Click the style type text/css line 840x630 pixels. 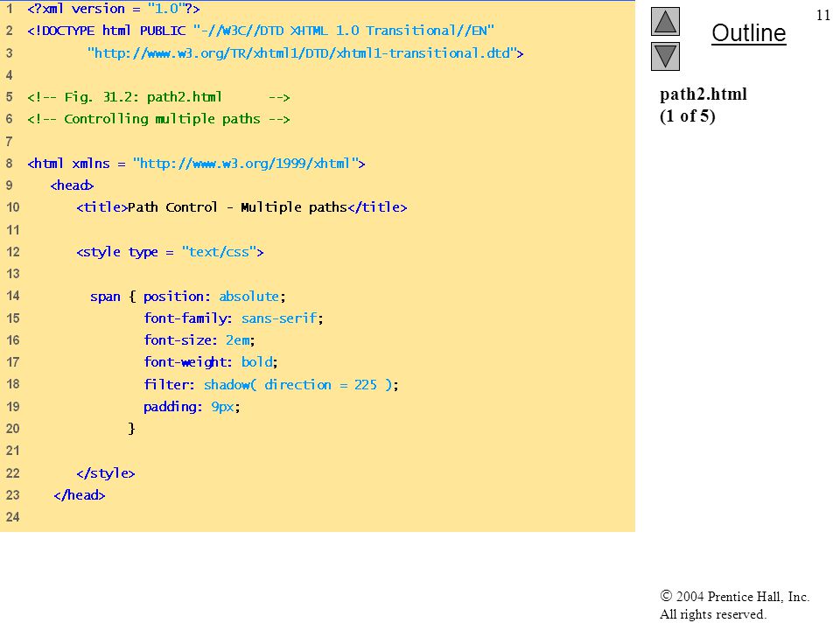[x=170, y=252]
